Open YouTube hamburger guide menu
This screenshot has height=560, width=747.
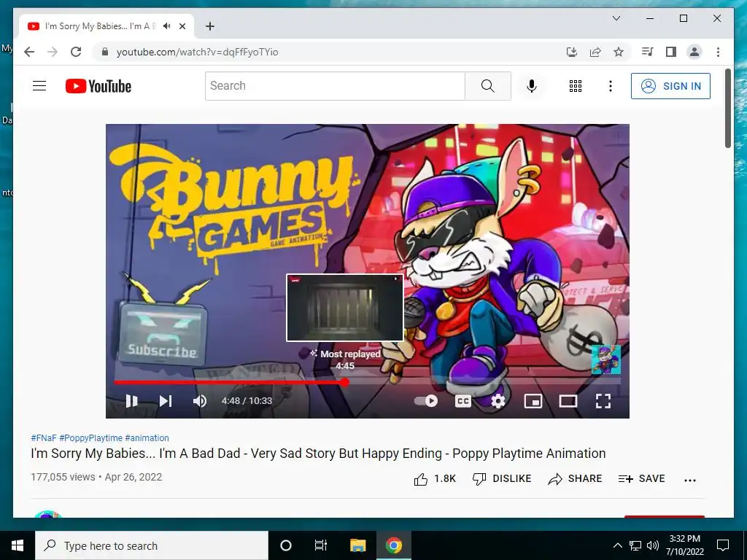click(x=39, y=86)
